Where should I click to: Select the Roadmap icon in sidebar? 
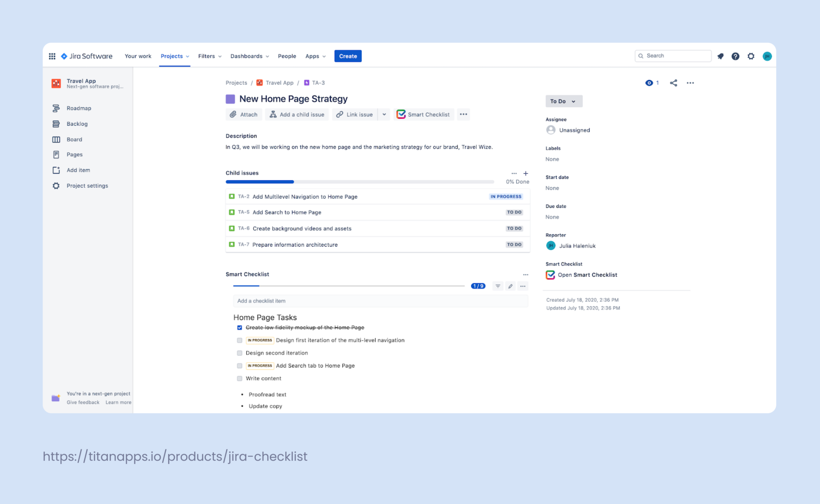click(56, 108)
